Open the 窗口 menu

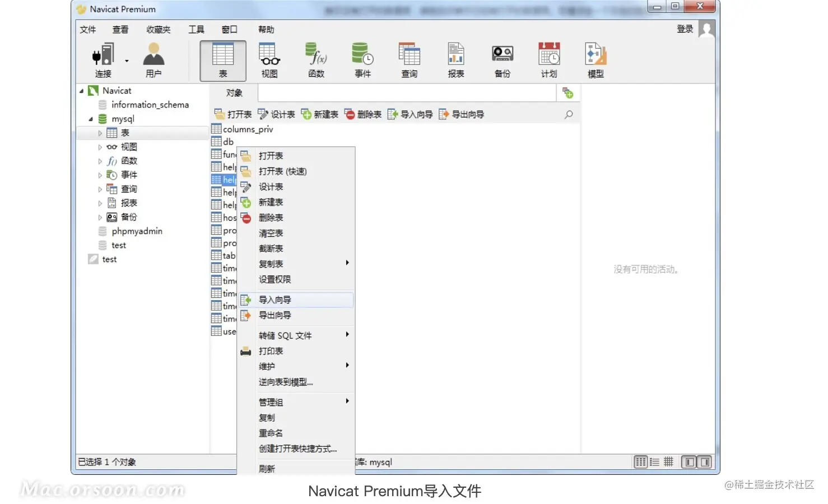(230, 30)
